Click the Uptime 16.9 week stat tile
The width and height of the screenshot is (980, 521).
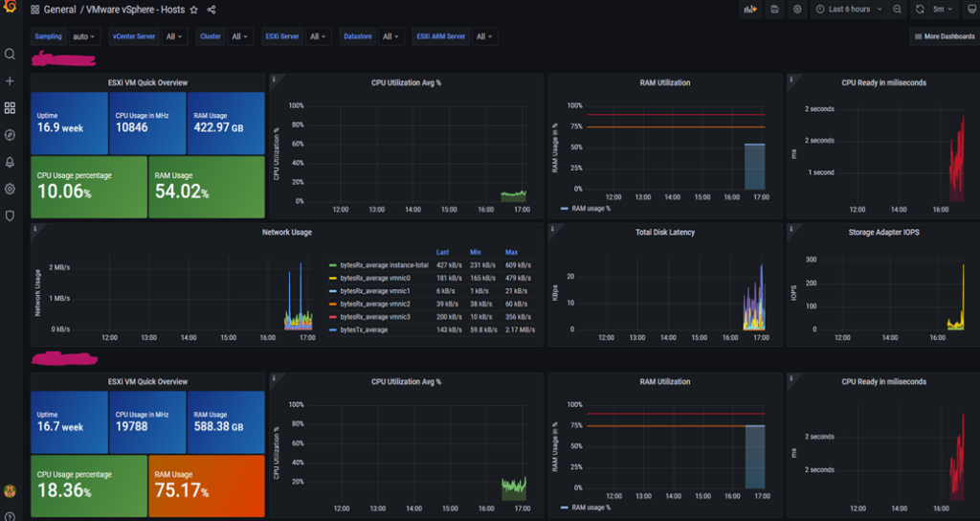point(69,124)
